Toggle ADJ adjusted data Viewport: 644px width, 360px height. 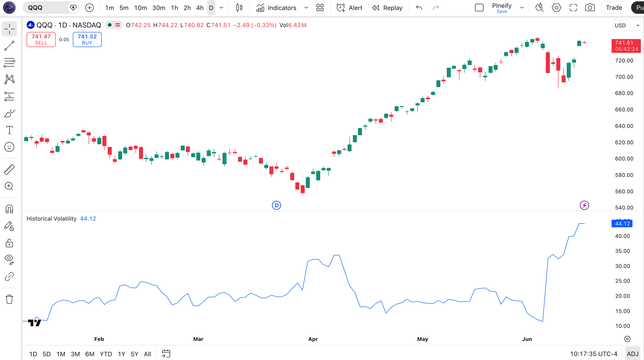click(x=632, y=354)
